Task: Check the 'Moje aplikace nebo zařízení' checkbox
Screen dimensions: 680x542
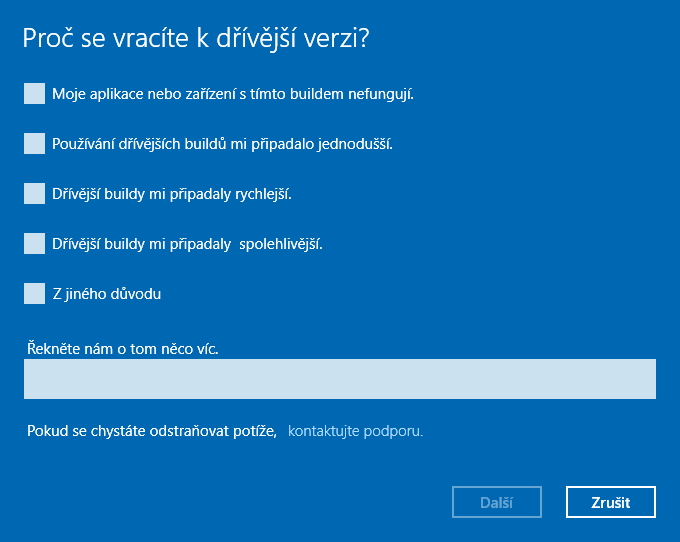Action: tap(35, 94)
